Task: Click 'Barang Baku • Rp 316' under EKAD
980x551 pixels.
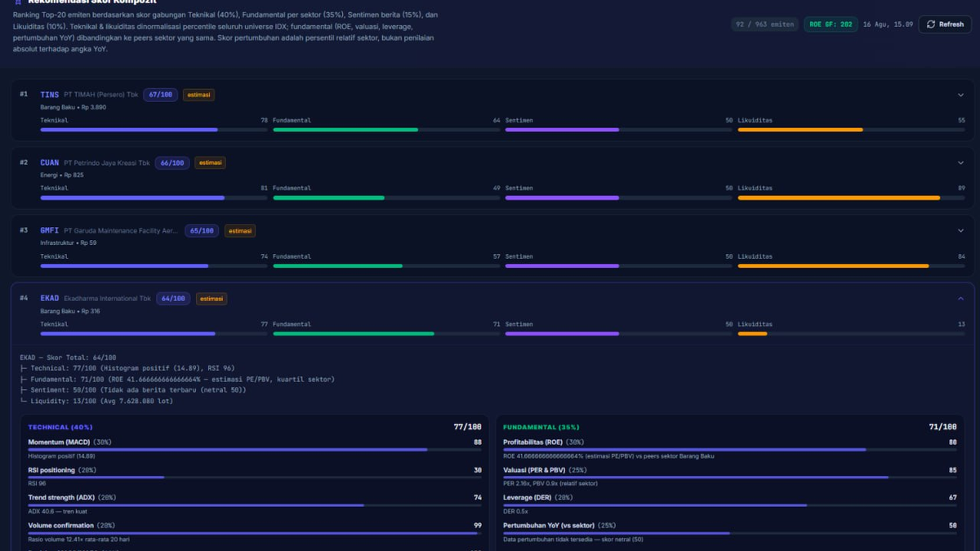Action: tap(70, 311)
